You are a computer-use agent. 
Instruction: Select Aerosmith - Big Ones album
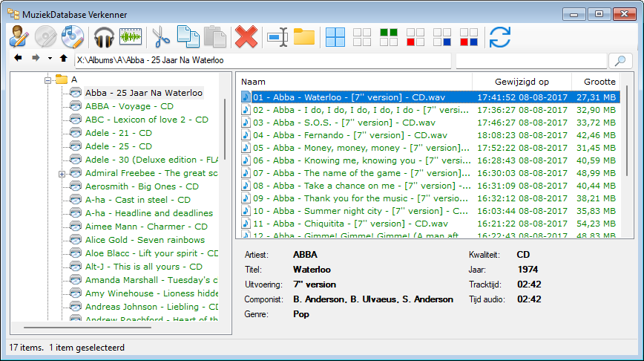coord(142,186)
